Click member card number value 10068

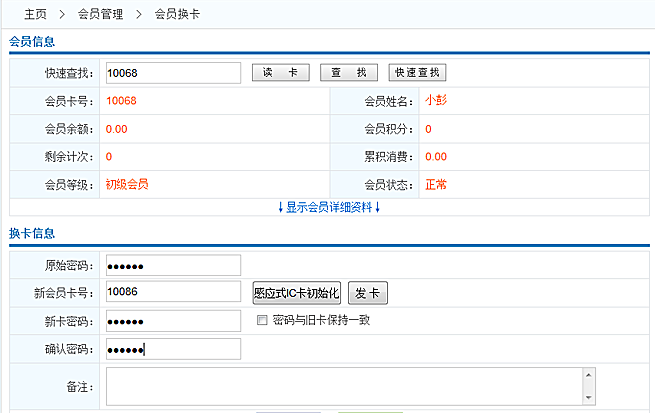121,101
